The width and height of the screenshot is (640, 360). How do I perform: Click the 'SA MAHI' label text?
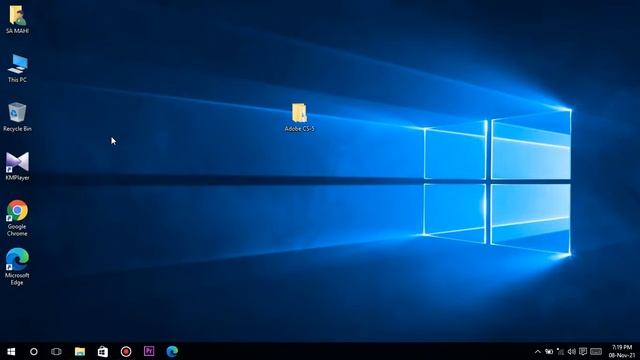click(x=17, y=31)
